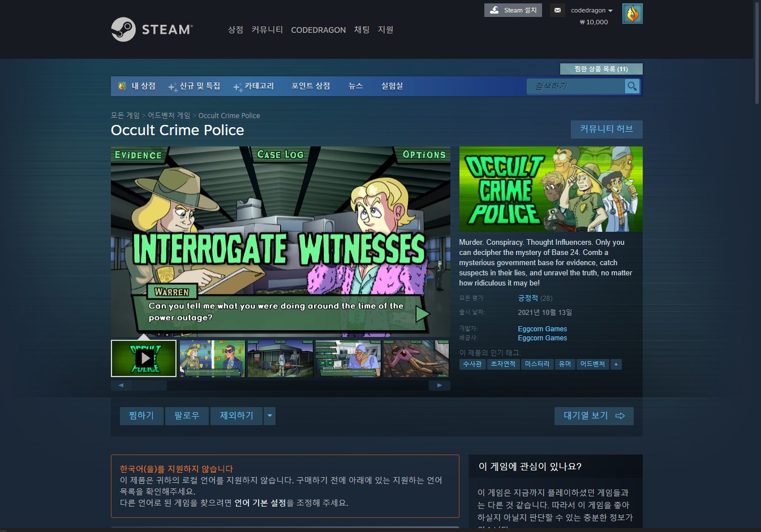This screenshot has width=761, height=532.
Task: Open 커뮤니티 허브 button
Action: [607, 129]
